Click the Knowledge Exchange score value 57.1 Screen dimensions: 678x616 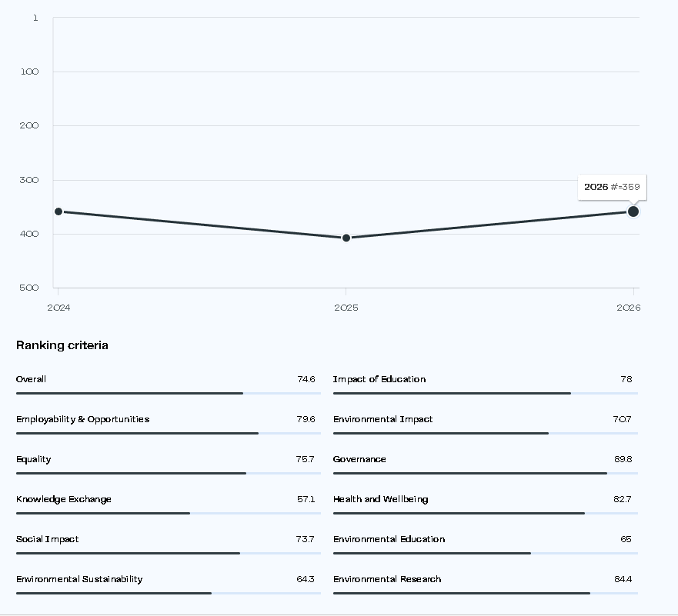coord(306,499)
